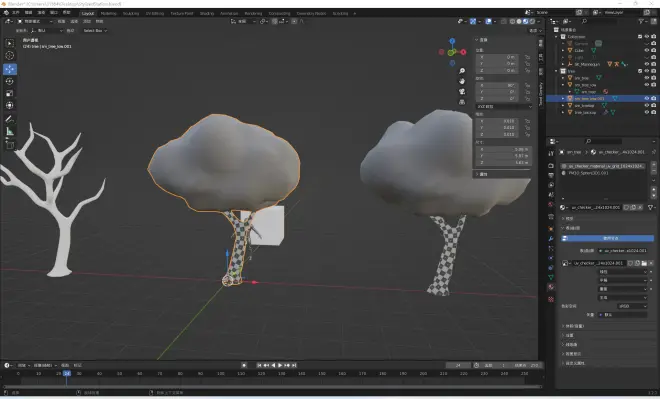Select the Select Box tool in left toolbar

[x=10, y=43]
